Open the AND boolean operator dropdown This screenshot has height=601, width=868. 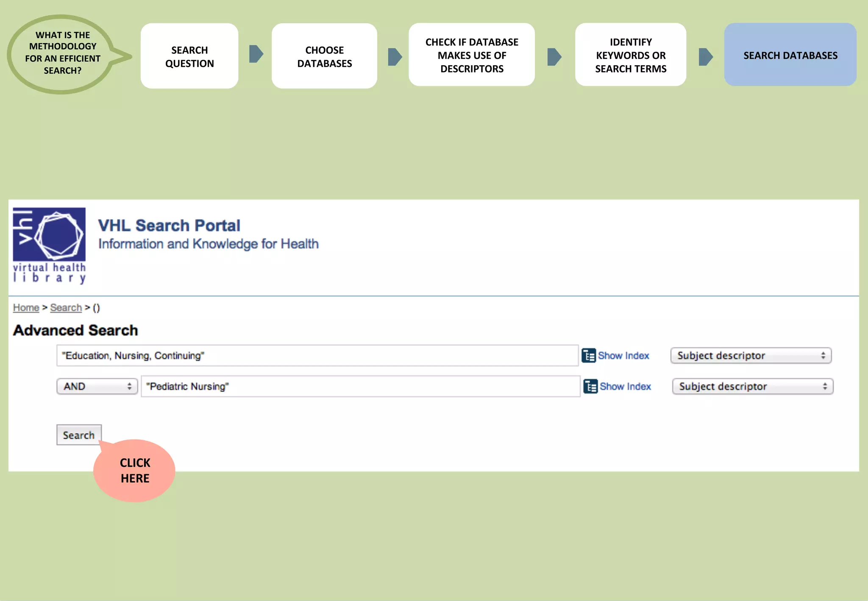pyautogui.click(x=97, y=387)
